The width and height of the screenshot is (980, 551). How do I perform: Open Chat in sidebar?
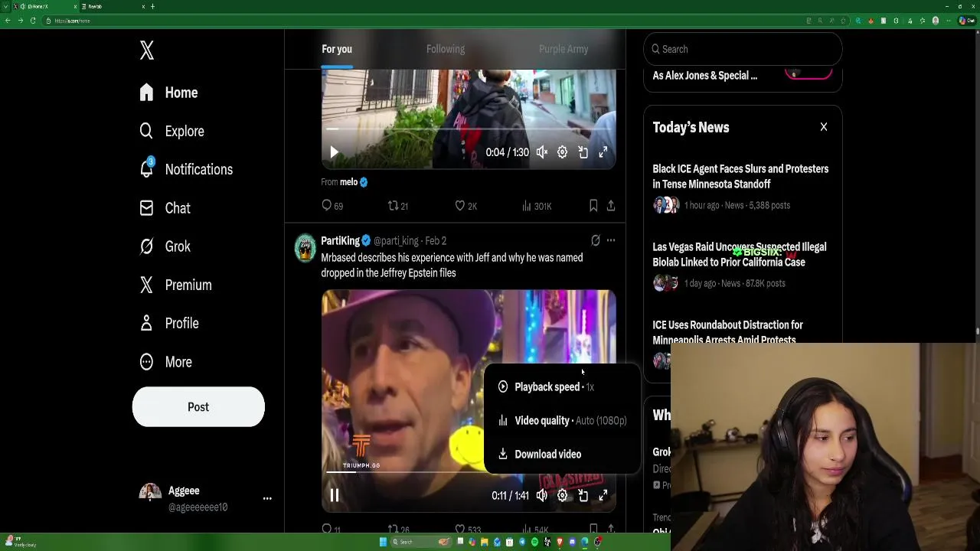click(165, 208)
